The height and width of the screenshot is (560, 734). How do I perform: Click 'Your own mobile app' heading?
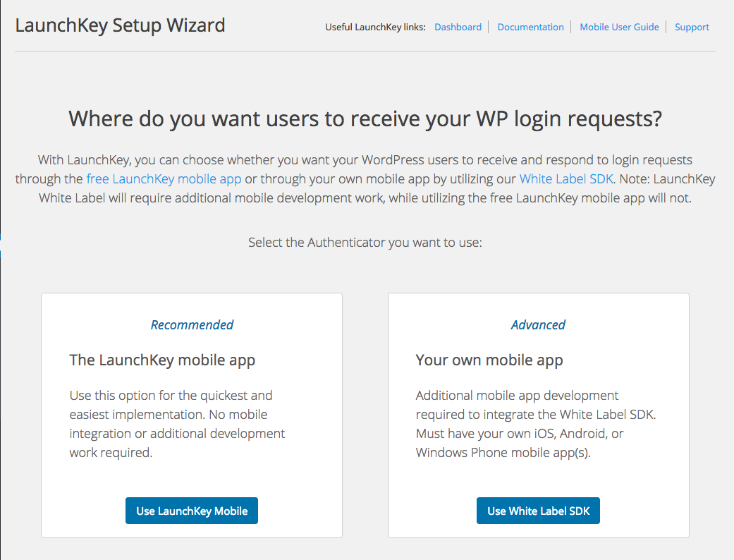pos(489,360)
